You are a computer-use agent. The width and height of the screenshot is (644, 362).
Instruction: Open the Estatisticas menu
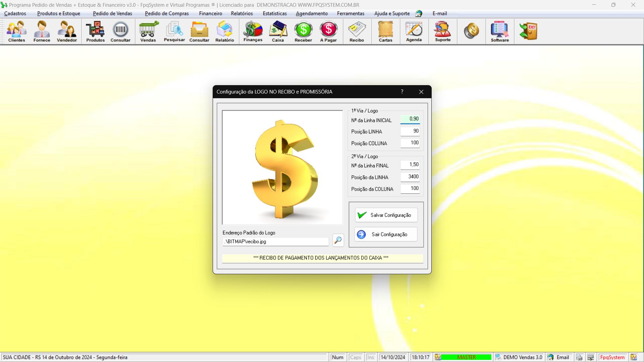tap(275, 13)
